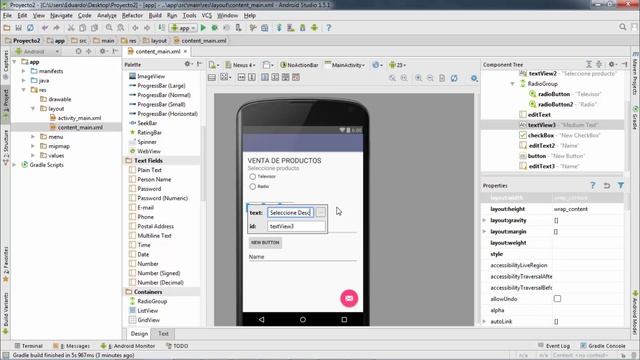Viewport: 640px width, 360px height.
Task: Click expand all icon in Component Tree
Action: point(589,64)
